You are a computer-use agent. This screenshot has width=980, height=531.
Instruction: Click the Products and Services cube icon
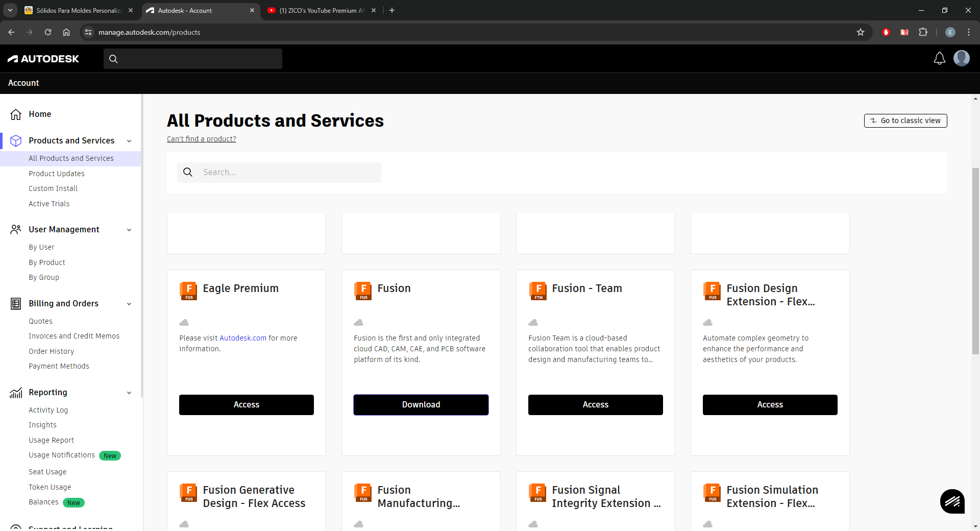coord(16,141)
